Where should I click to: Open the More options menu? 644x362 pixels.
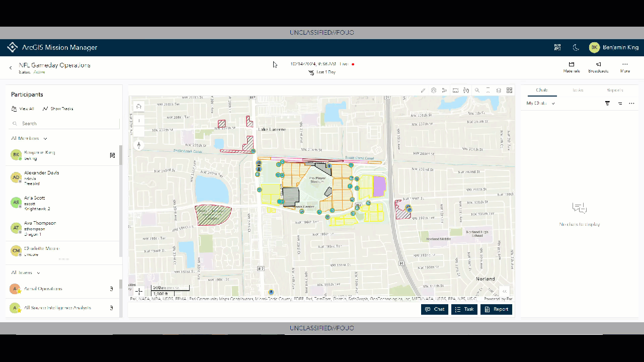pyautogui.click(x=625, y=67)
